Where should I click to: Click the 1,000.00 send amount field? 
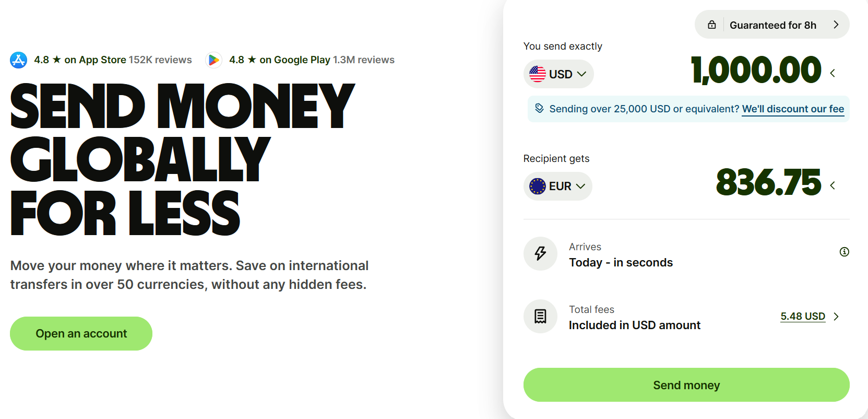pos(756,71)
